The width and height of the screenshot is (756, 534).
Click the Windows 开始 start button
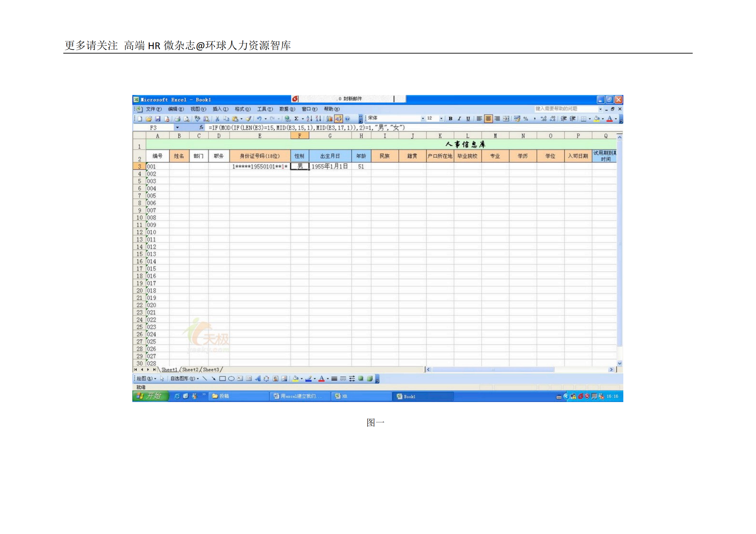(152, 396)
